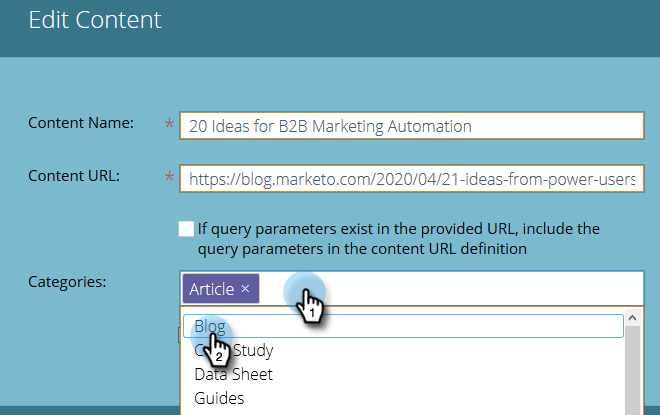
Task: Enable the include query parameters checkbox
Action: tap(186, 229)
